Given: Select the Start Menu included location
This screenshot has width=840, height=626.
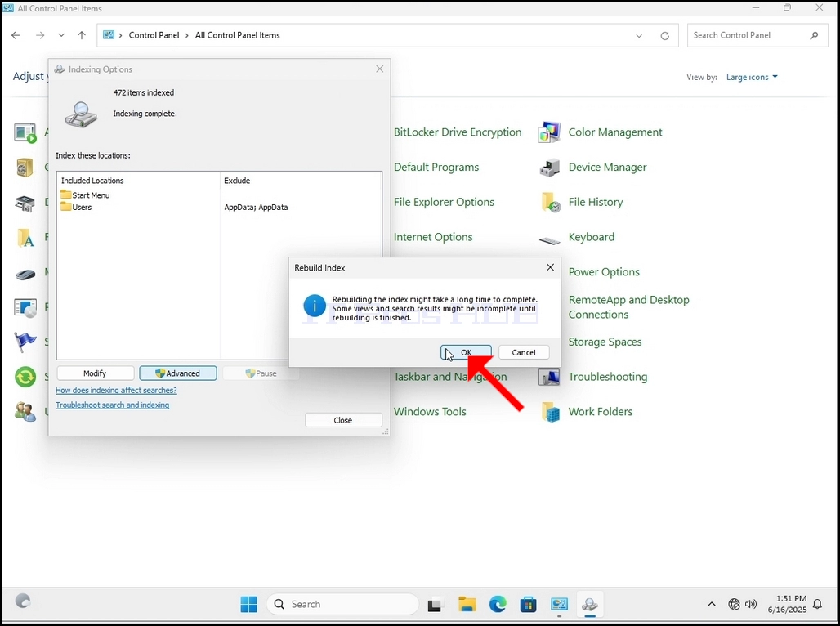Looking at the screenshot, I should tap(85, 195).
